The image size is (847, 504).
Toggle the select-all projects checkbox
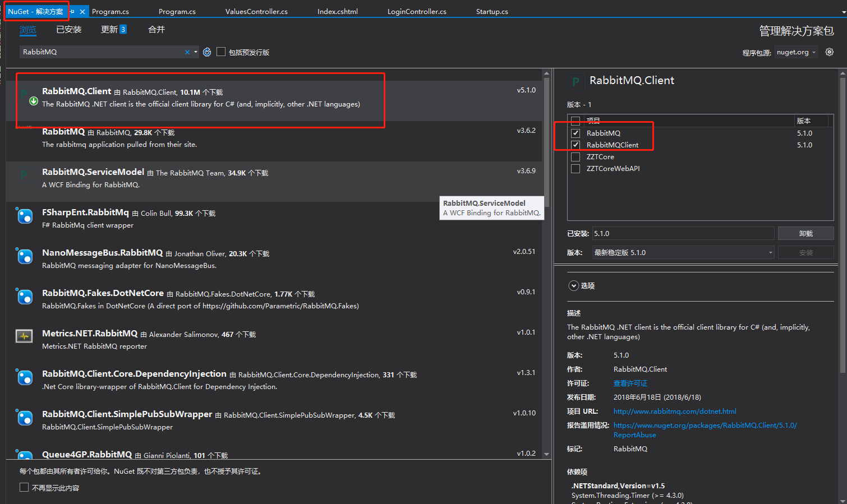click(x=576, y=121)
